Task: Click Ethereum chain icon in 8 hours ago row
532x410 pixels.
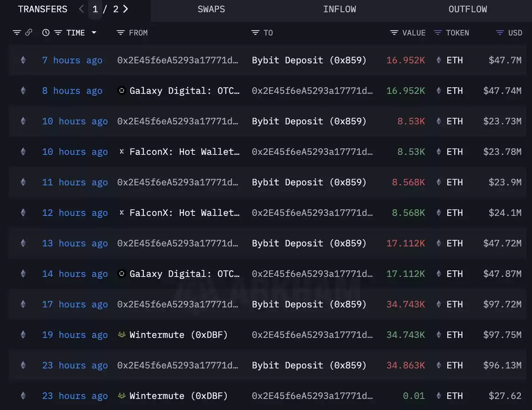Action: pos(23,90)
